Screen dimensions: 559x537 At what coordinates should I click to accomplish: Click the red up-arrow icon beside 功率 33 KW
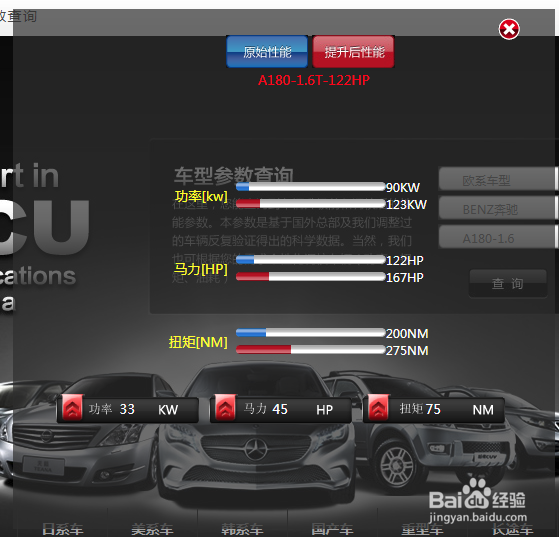[x=72, y=408]
